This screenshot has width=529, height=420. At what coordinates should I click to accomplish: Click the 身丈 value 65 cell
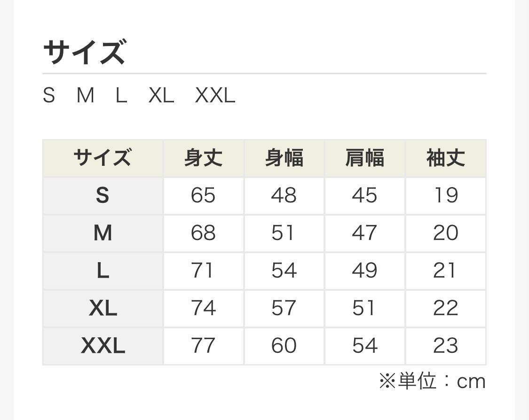coord(203,195)
